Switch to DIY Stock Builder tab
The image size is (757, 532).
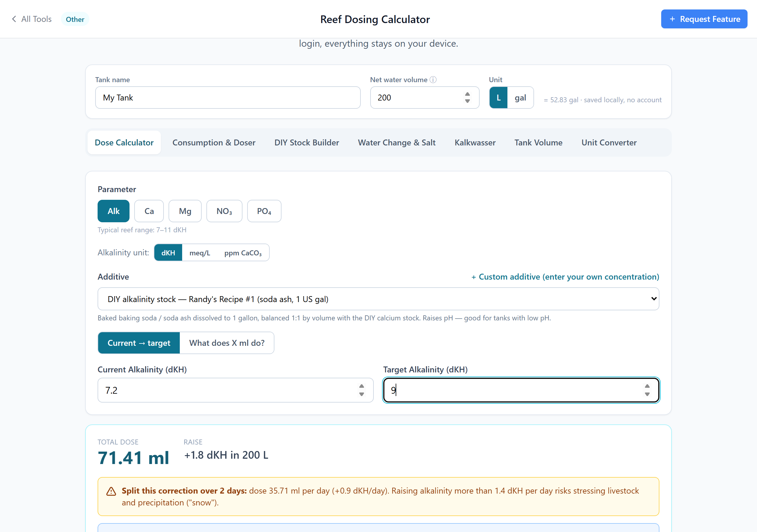[x=307, y=143]
